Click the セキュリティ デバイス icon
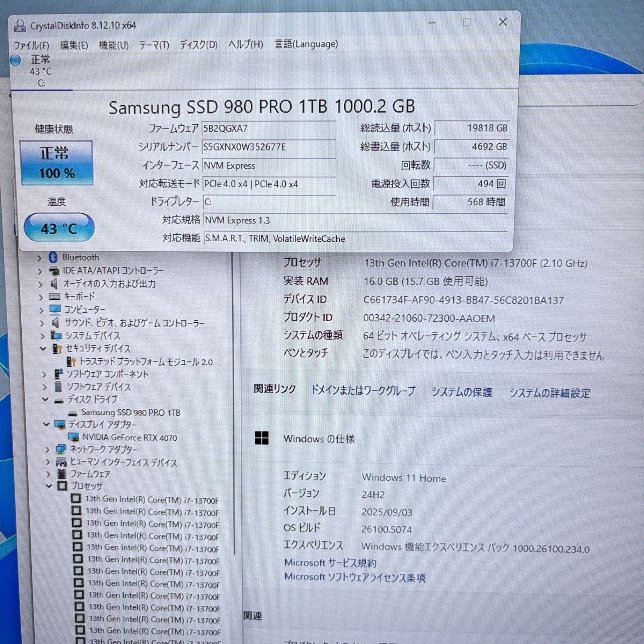 [58, 349]
